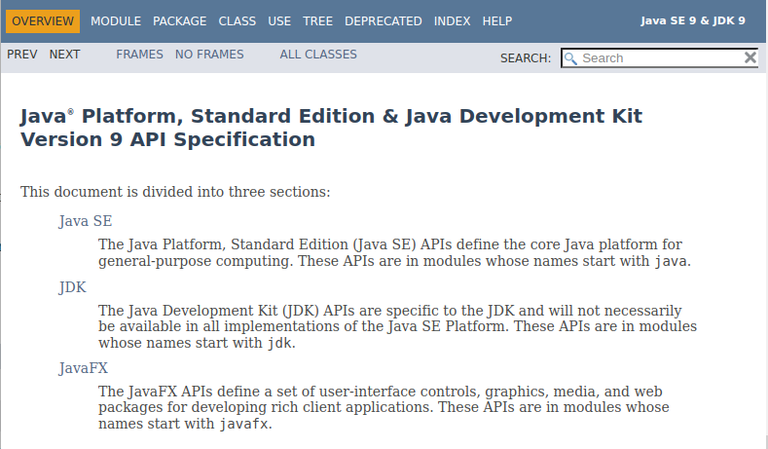This screenshot has width=768, height=449.
Task: Open the ALL CLASSES list
Action: point(318,54)
